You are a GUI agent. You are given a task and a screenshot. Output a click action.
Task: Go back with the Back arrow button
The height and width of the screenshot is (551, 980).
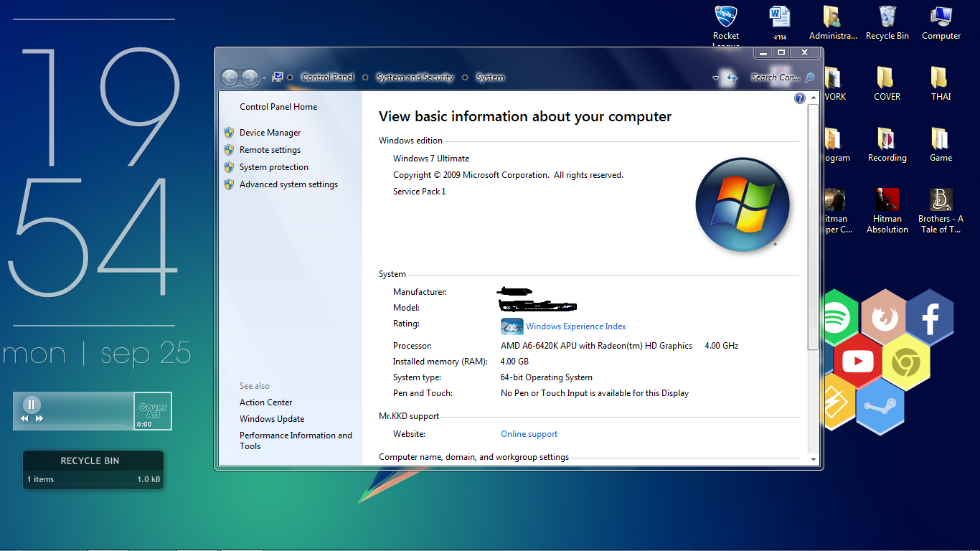coord(230,77)
